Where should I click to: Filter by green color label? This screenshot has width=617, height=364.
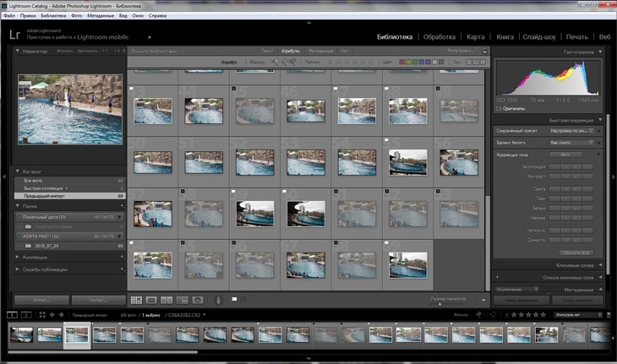(415, 62)
